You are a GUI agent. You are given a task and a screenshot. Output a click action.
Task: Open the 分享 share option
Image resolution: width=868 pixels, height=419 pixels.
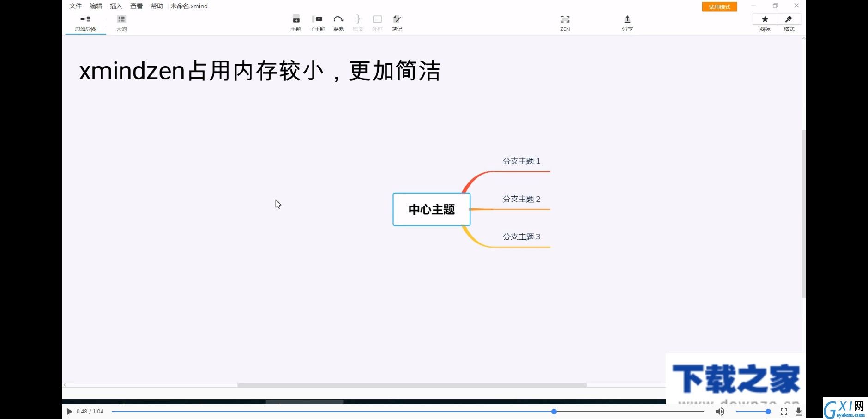[x=627, y=23]
